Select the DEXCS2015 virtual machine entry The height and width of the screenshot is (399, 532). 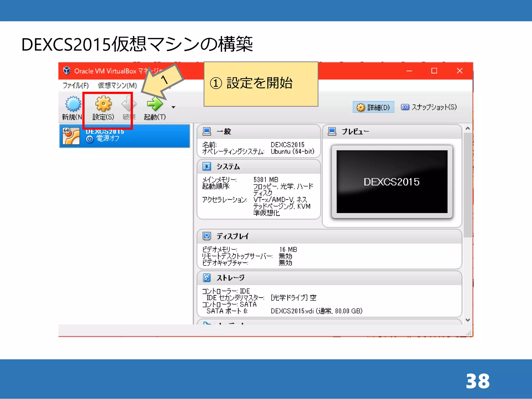(x=125, y=136)
